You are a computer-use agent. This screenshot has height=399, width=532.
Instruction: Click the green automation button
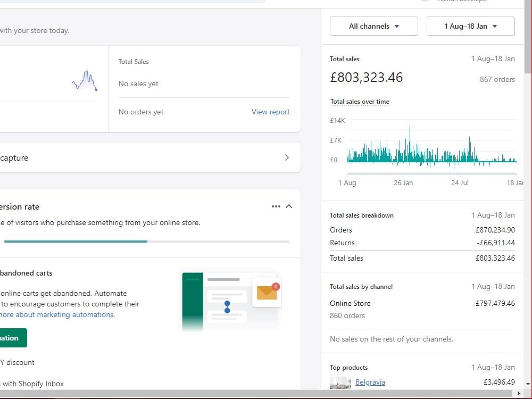pyautogui.click(x=13, y=338)
